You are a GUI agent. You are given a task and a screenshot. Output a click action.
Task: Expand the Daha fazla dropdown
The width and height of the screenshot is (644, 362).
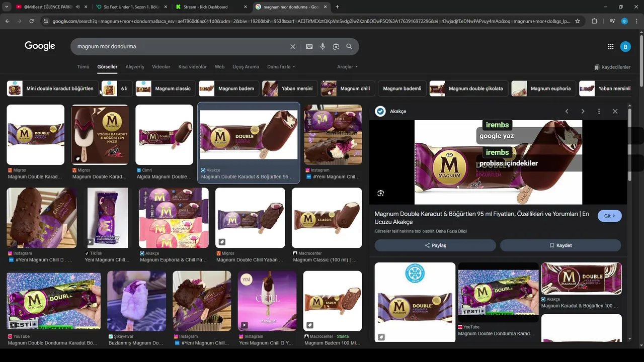click(x=281, y=67)
